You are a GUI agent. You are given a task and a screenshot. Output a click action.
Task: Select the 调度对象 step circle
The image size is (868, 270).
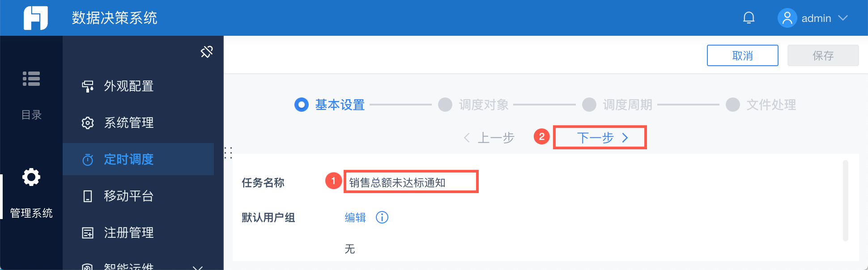(x=445, y=105)
